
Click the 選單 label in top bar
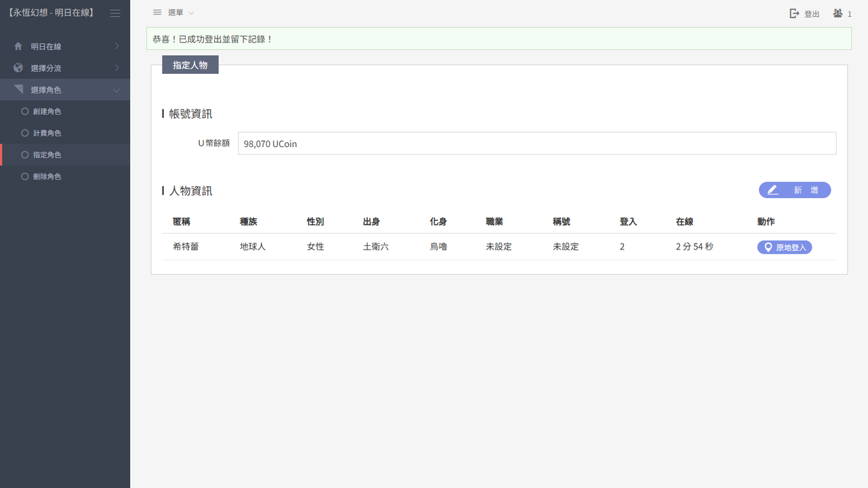[175, 13]
